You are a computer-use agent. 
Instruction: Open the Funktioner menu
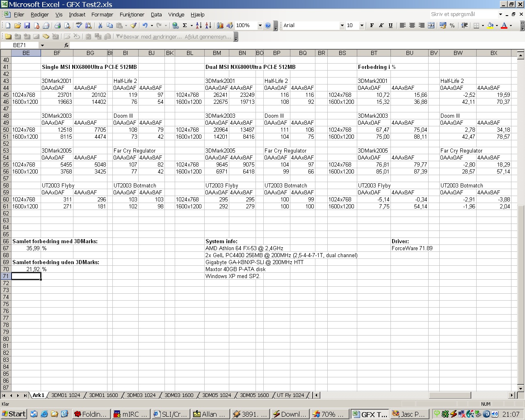[x=132, y=14]
